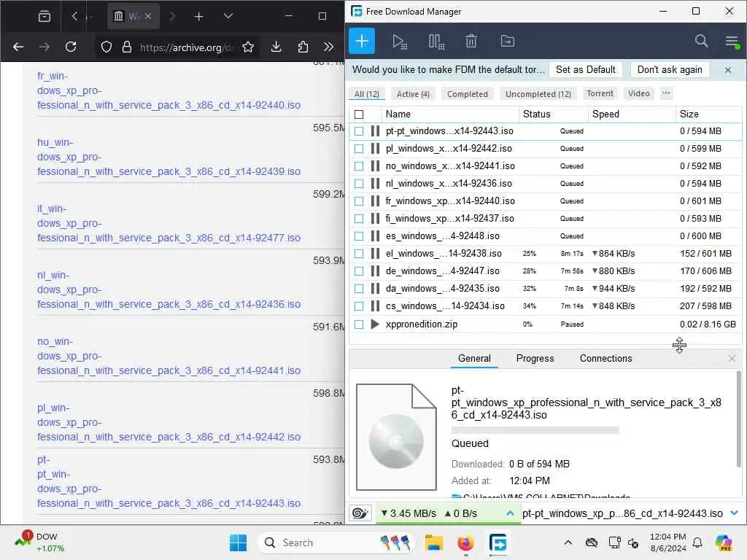Filter downloads by Active (4)
747x560 pixels.
(413, 94)
